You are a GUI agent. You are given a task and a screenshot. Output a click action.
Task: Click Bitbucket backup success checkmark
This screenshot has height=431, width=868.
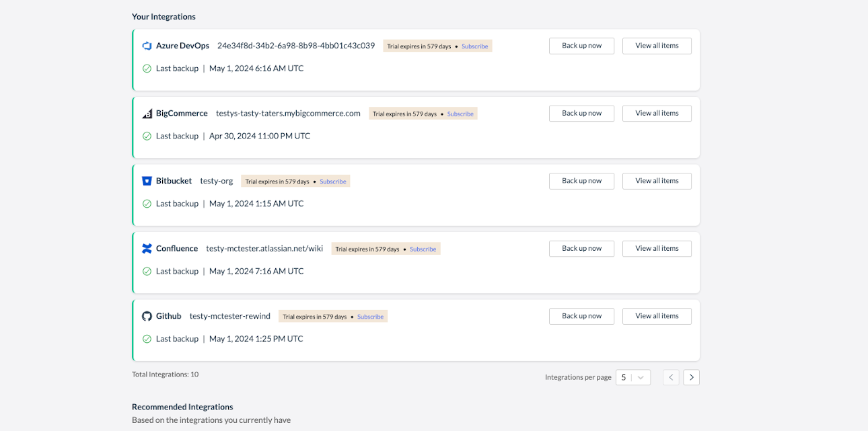(147, 204)
